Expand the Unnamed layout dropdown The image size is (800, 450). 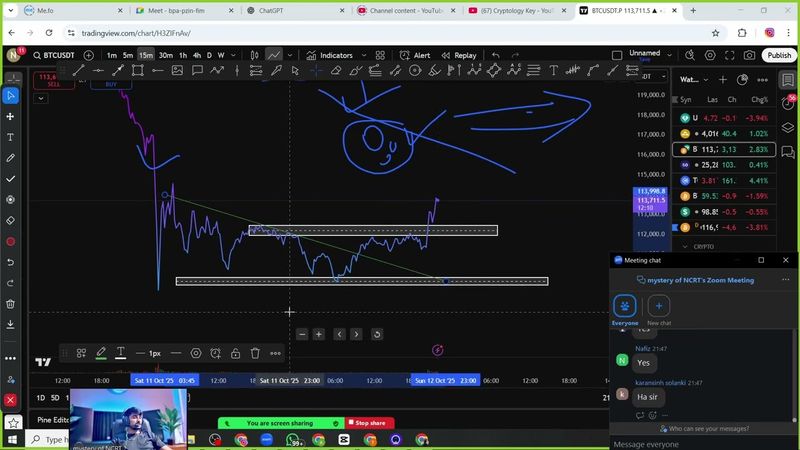click(x=667, y=55)
